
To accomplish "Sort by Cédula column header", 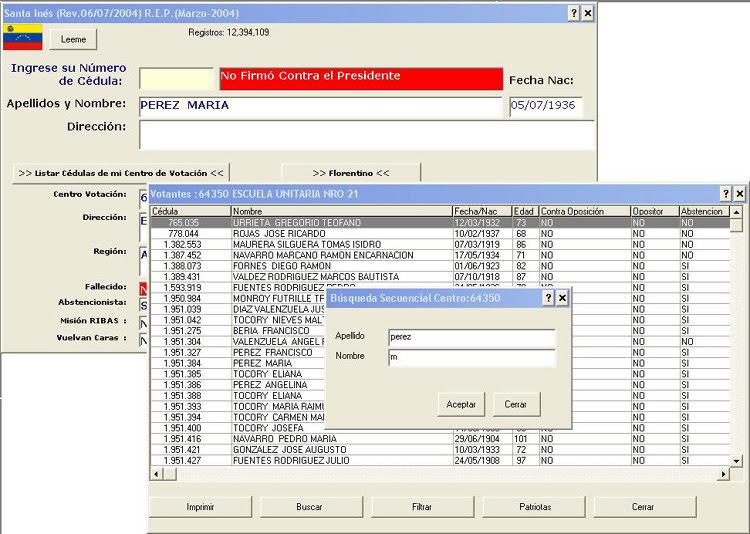I will point(190,211).
